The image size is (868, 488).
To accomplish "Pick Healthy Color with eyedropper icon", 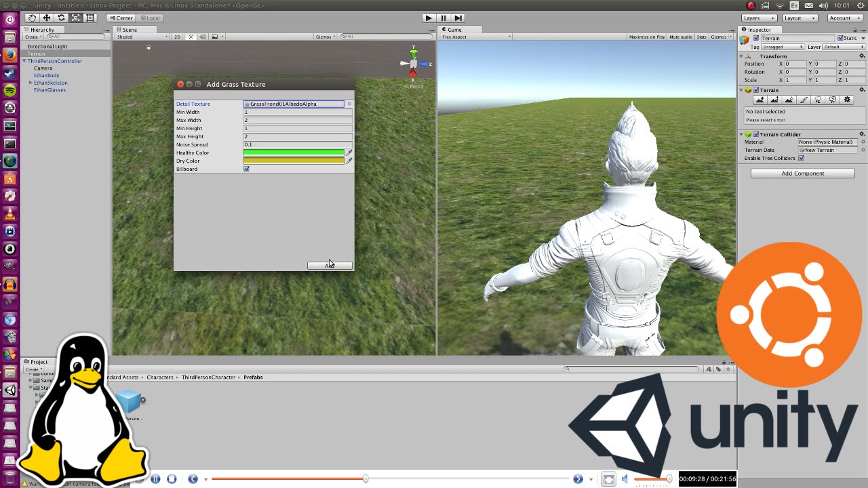I will pos(349,152).
